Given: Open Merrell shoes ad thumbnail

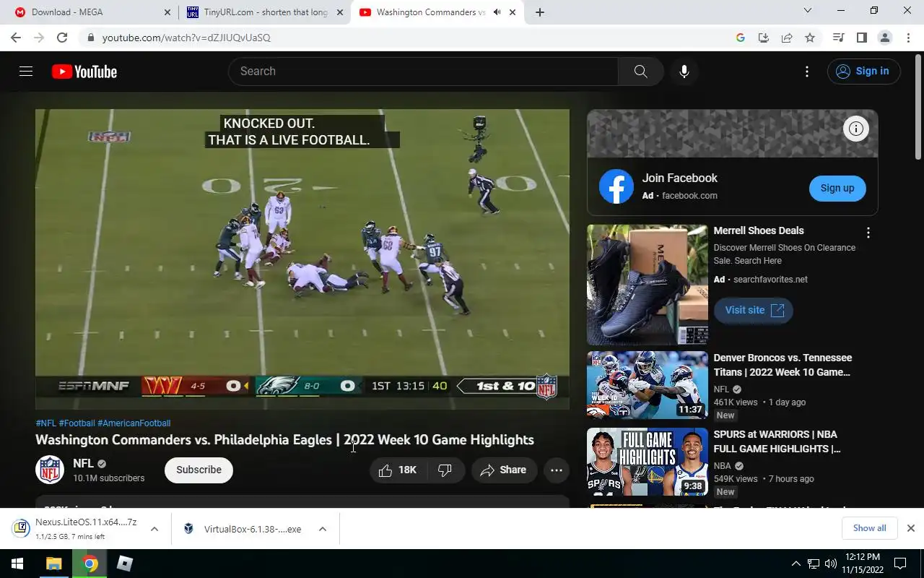Looking at the screenshot, I should [648, 285].
